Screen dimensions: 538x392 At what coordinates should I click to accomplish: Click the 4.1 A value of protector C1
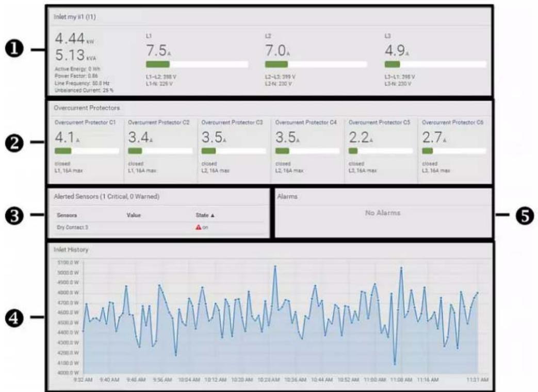67,138
